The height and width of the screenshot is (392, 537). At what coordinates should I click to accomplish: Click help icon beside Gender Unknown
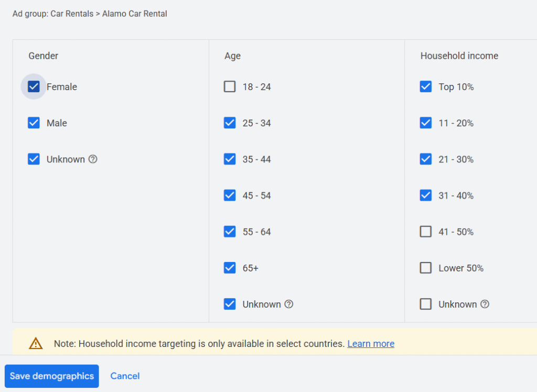tap(93, 159)
